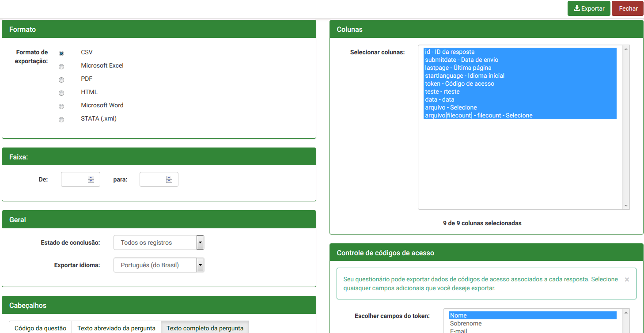Select token - Código de acesso column
The image size is (644, 333).
tap(459, 83)
